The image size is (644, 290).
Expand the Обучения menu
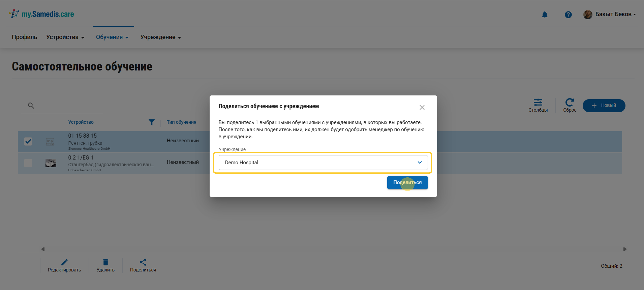coord(112,37)
